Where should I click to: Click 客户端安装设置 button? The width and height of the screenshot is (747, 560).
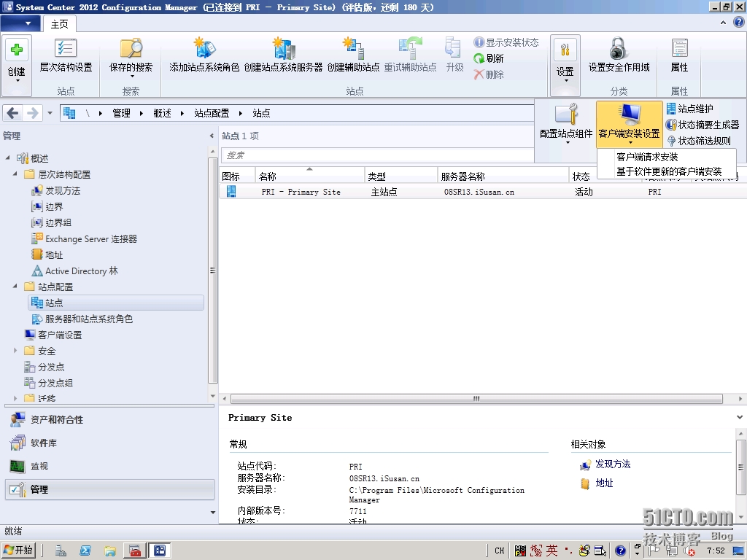(x=630, y=124)
